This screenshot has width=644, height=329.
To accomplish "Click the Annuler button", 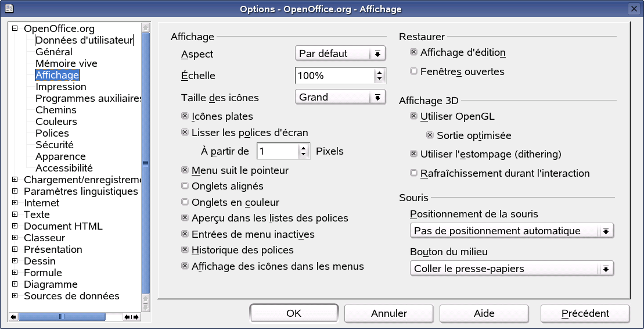I will 389,313.
